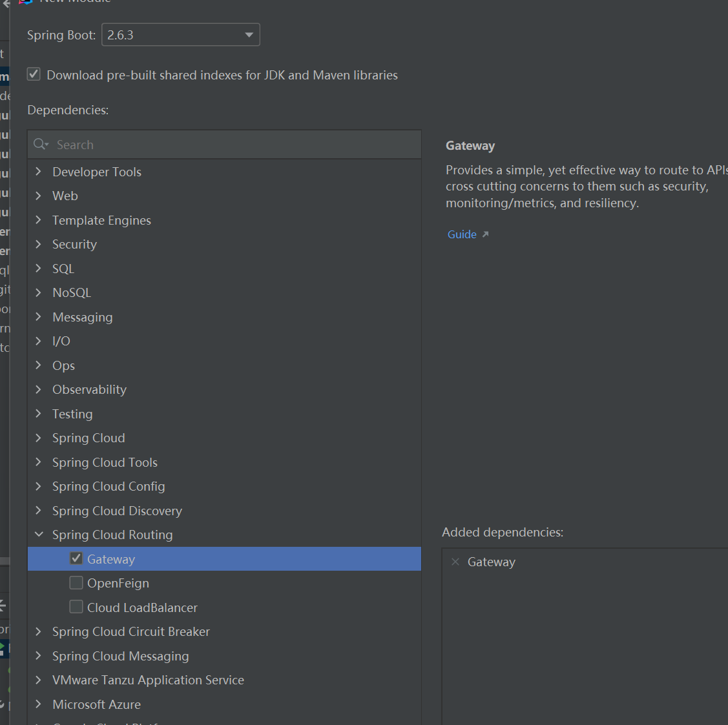Select the Spring Cloud Discovery row
Screen dimensions: 728x725
(x=224, y=511)
